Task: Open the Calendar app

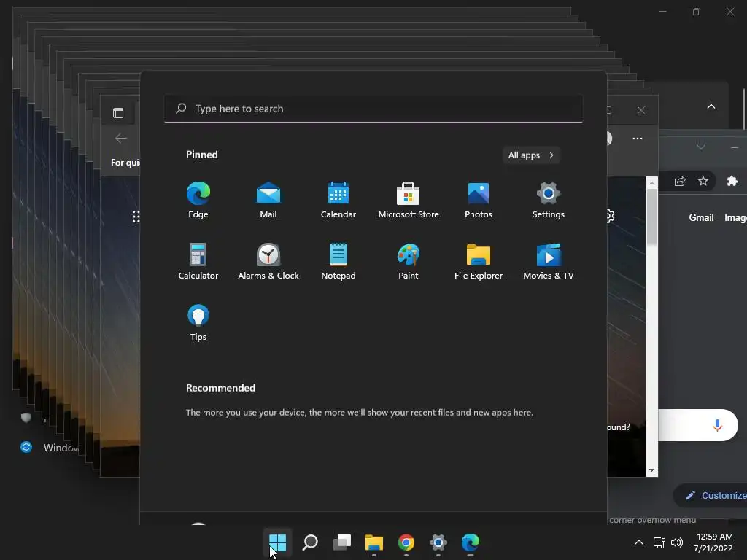Action: [338, 200]
